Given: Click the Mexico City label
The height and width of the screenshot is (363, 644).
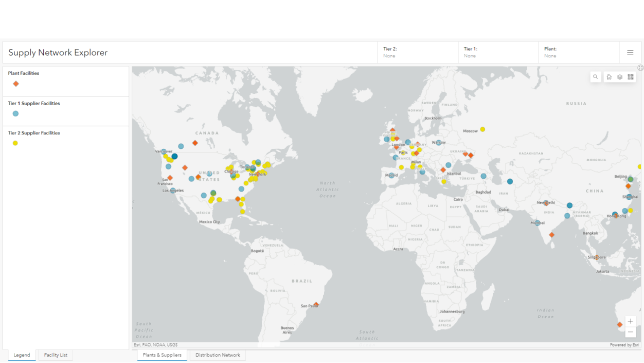Looking at the screenshot, I should (x=209, y=222).
